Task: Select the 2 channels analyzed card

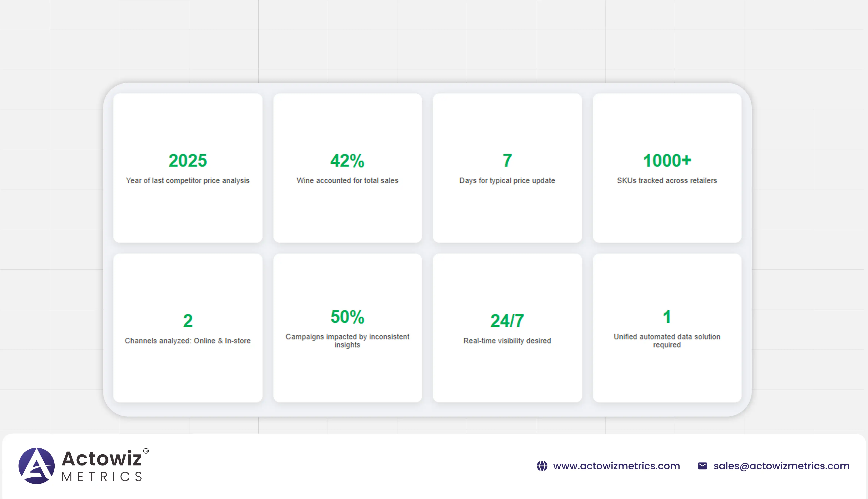Action: pos(188,328)
